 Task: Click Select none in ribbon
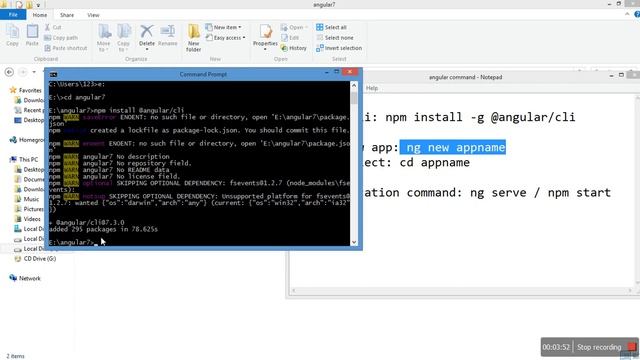coord(335,38)
